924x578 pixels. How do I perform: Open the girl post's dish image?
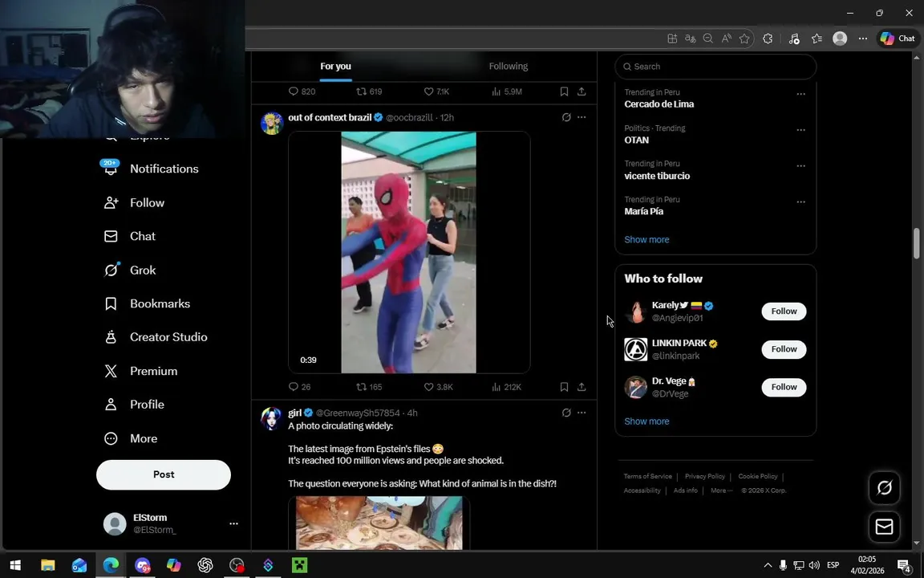tap(379, 523)
